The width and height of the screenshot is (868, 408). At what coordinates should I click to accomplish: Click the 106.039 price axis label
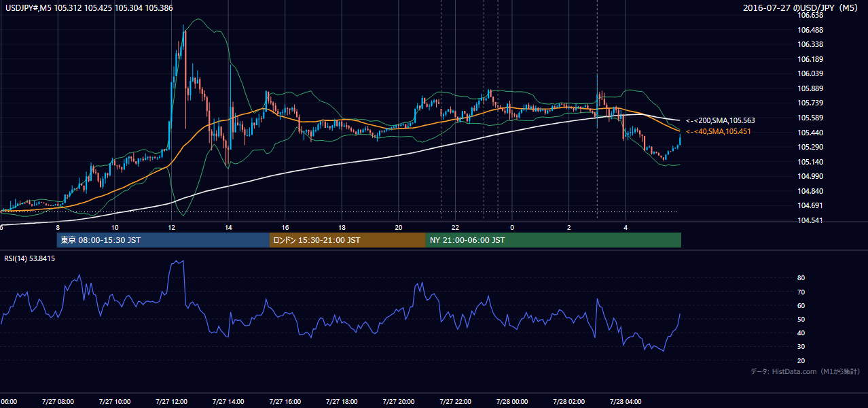click(x=811, y=73)
